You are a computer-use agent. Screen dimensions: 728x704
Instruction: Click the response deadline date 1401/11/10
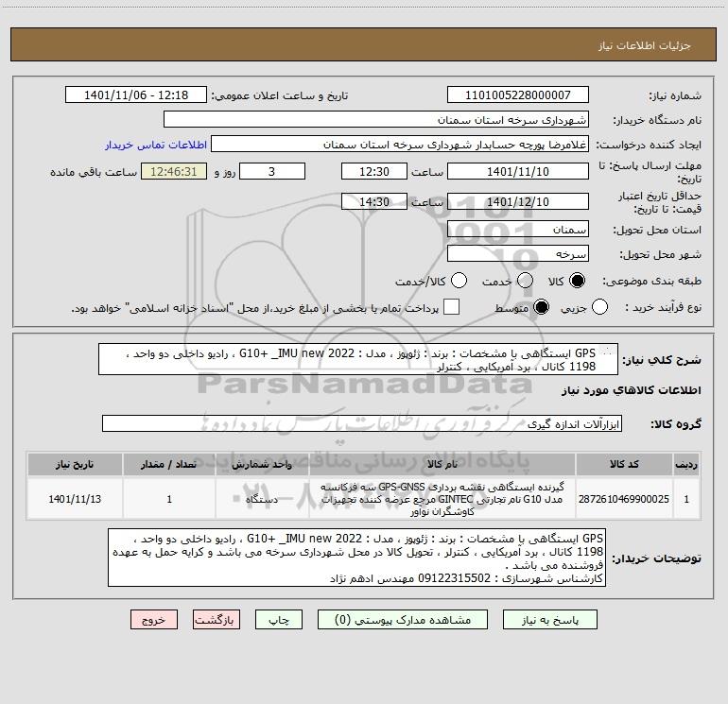(x=518, y=171)
